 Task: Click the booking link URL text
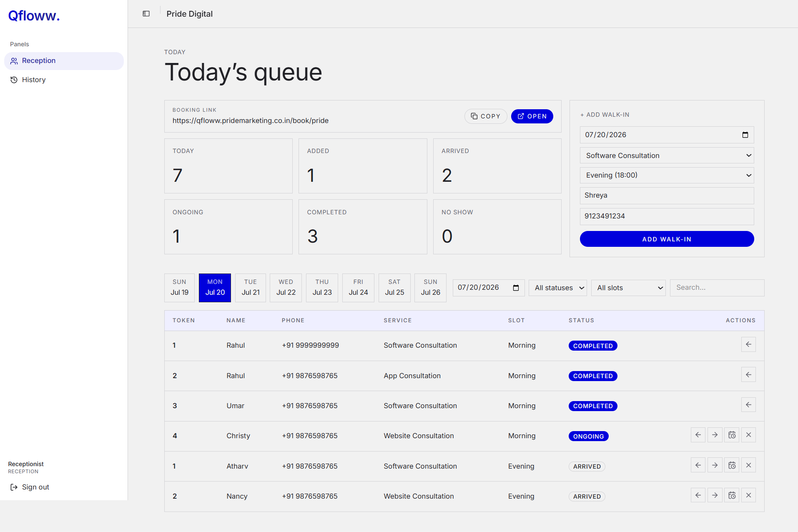click(251, 120)
